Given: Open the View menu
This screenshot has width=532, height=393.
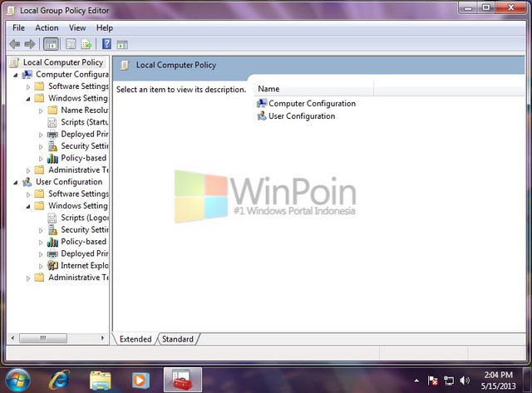Looking at the screenshot, I should 77,27.
